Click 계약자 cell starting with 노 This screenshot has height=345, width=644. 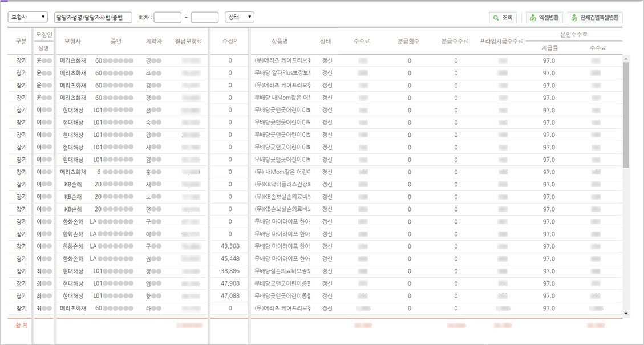pyautogui.click(x=153, y=197)
